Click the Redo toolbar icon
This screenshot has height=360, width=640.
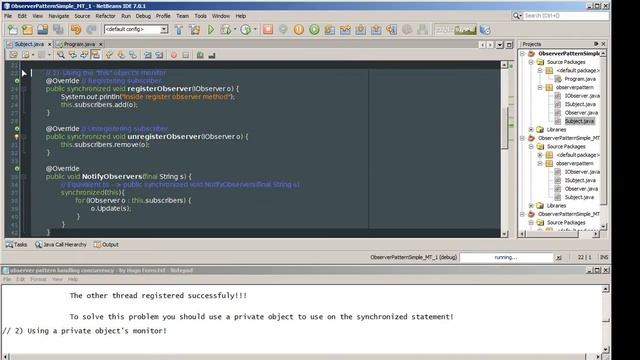(x=91, y=29)
